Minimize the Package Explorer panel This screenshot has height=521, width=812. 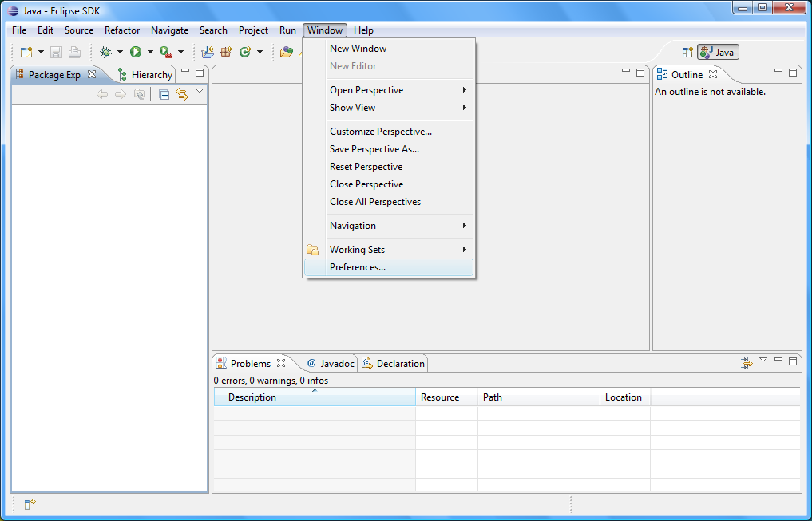click(x=185, y=71)
